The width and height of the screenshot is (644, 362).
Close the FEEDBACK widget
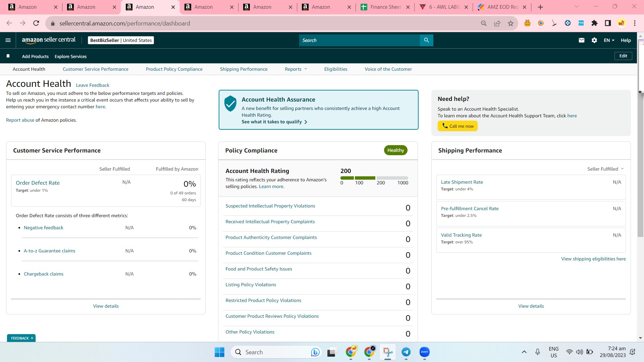(x=32, y=338)
